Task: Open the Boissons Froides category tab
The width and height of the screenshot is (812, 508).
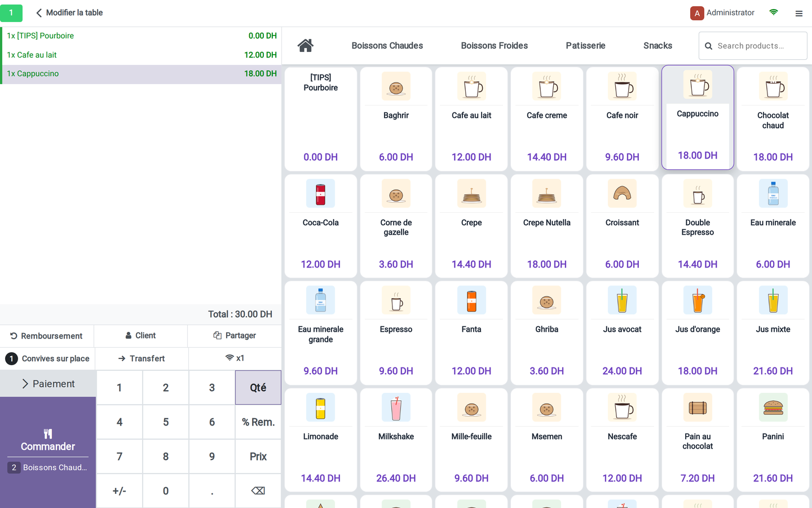Action: point(494,46)
